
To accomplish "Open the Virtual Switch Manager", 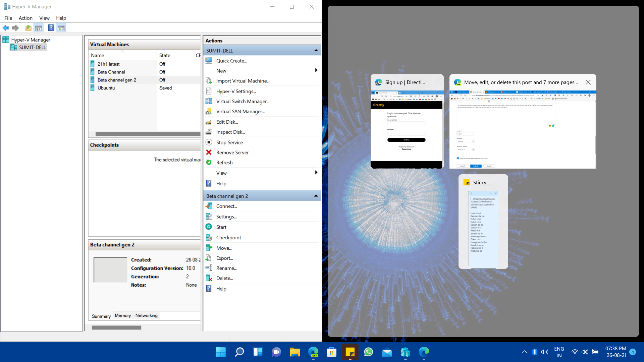I will tap(243, 101).
